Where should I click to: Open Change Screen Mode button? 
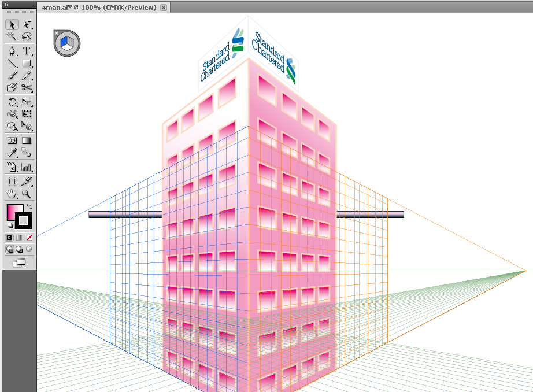(x=20, y=263)
